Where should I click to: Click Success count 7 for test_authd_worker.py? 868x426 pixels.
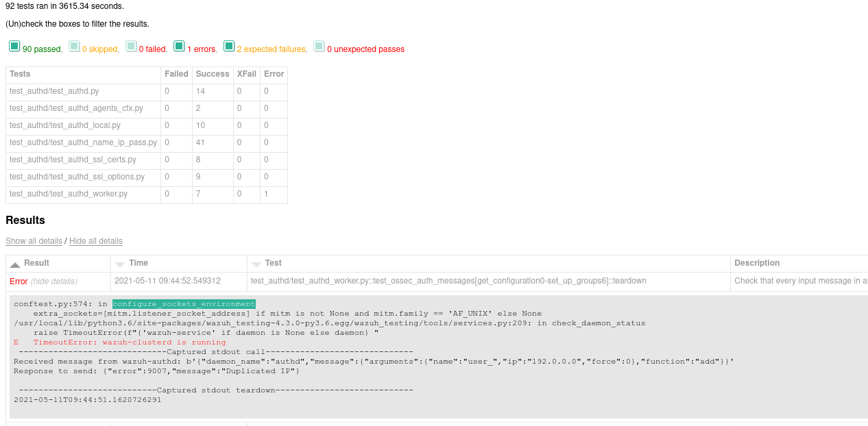click(x=198, y=194)
